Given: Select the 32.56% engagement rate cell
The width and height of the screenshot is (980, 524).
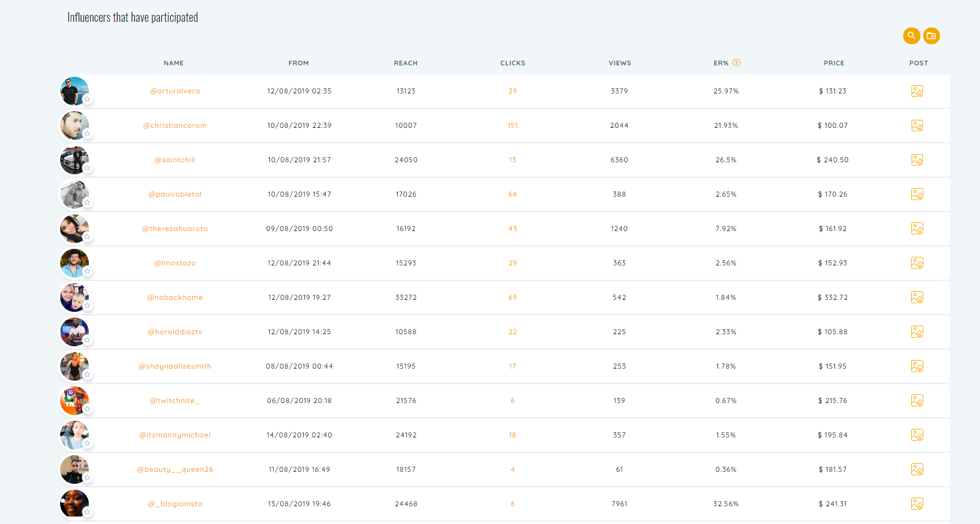Looking at the screenshot, I should pyautogui.click(x=726, y=504).
